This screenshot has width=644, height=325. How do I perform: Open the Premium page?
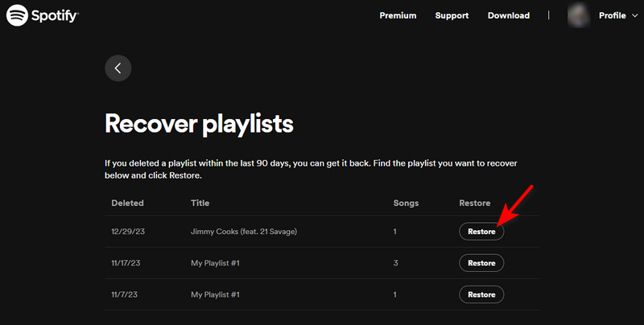[x=398, y=15]
